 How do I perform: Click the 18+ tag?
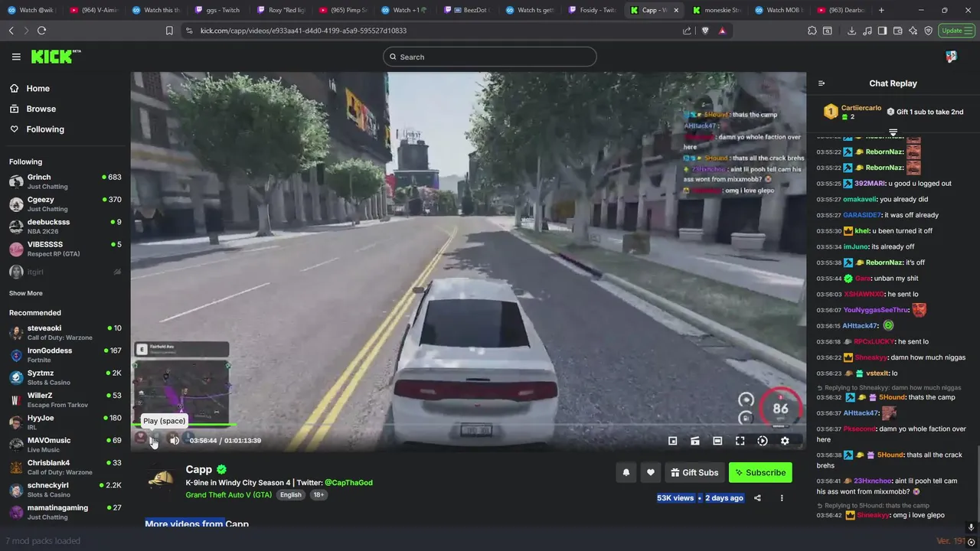[318, 495]
